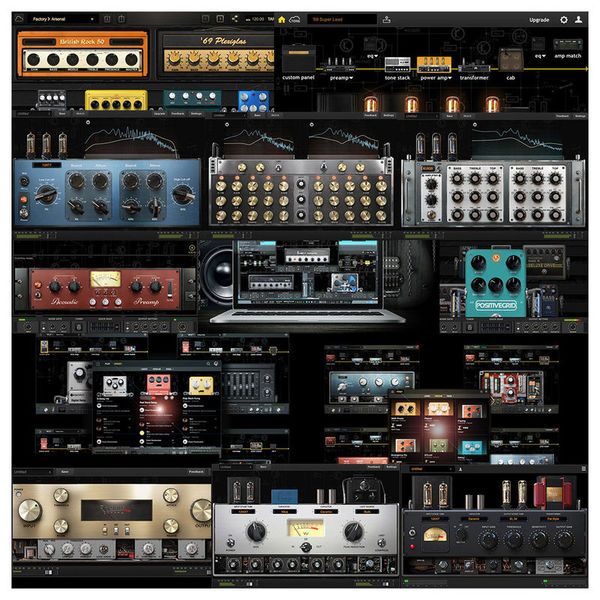
Task: Click the cloud icon at top-left corner
Action: pos(20,18)
